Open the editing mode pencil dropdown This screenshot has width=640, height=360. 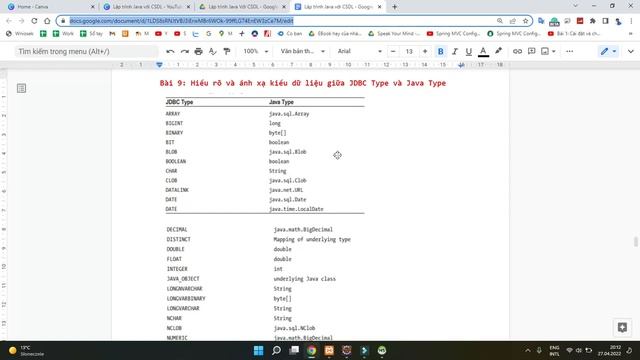point(608,51)
